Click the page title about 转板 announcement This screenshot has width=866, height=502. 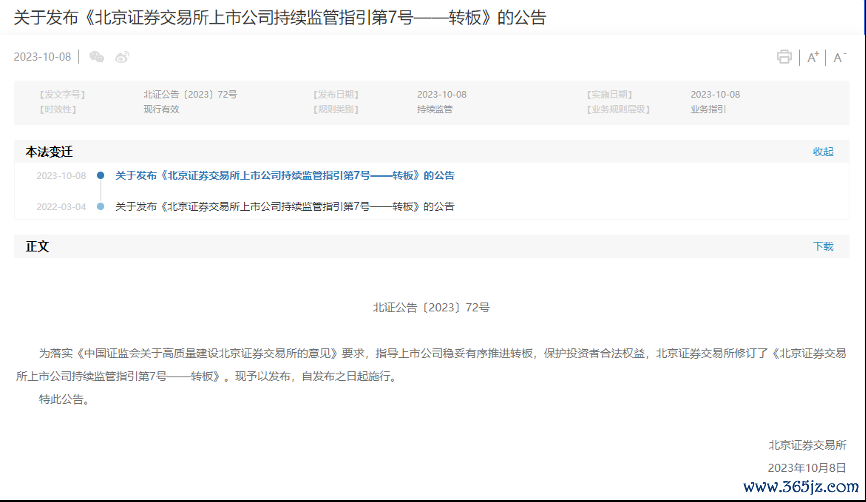279,18
